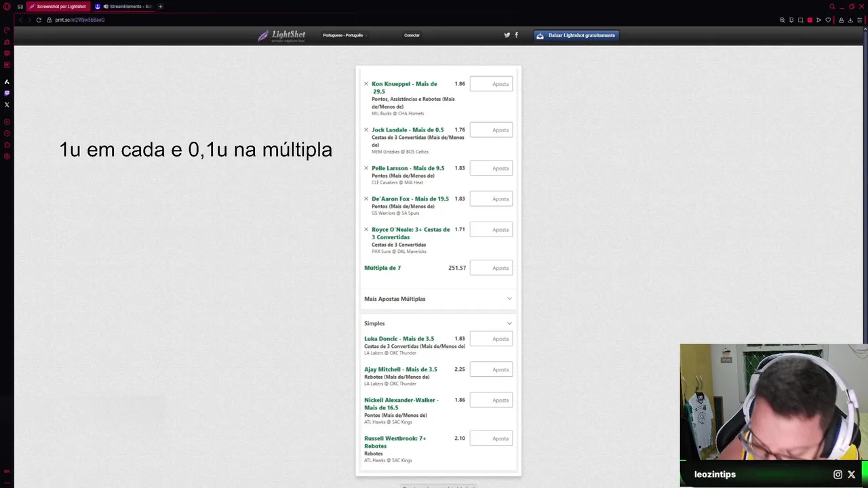Click the site lock icon in address bar

coord(49,20)
